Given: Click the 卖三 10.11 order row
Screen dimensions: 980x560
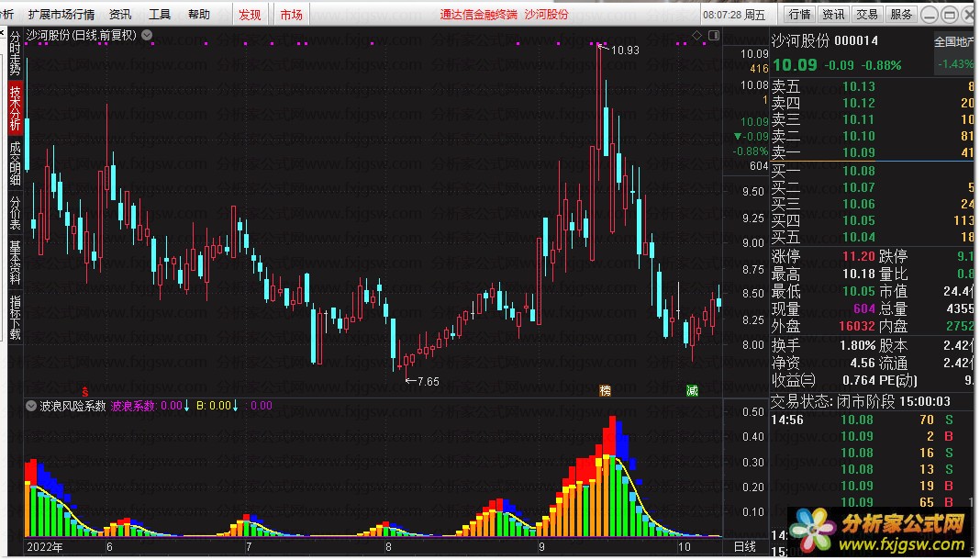Looking at the screenshot, I should pos(872,119).
